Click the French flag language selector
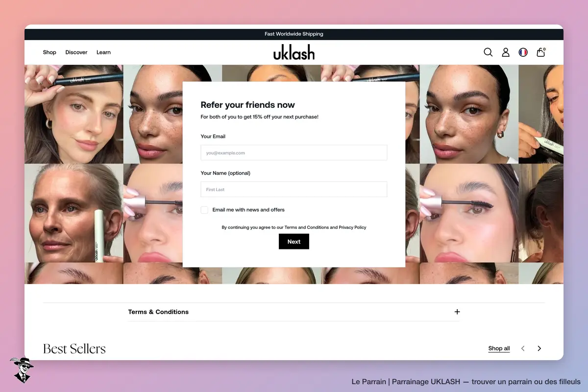This screenshot has height=392, width=588. [x=523, y=52]
